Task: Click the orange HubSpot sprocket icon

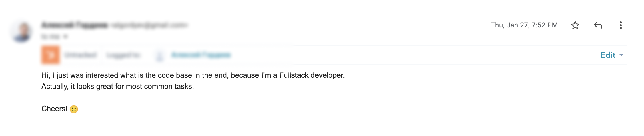Action: [x=51, y=55]
